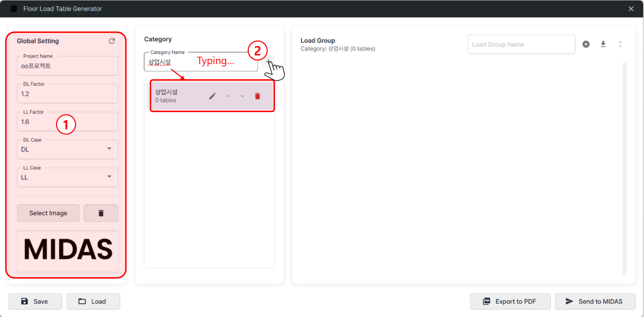Move 상업시설 category down with chevron
The width and height of the screenshot is (644, 317).
(242, 96)
